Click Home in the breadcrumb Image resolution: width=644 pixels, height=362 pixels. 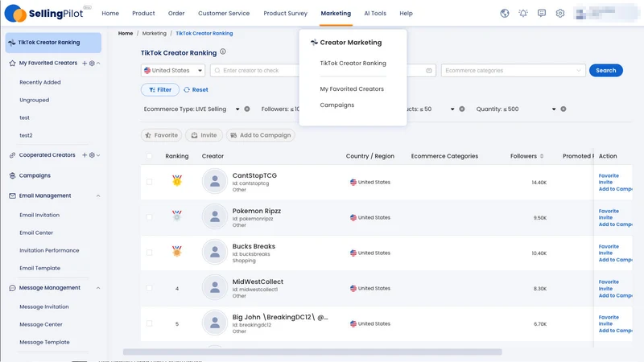click(126, 33)
